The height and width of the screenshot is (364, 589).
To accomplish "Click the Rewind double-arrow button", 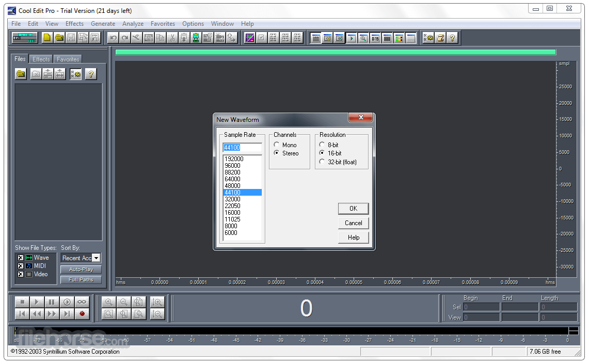I will pyautogui.click(x=37, y=314).
